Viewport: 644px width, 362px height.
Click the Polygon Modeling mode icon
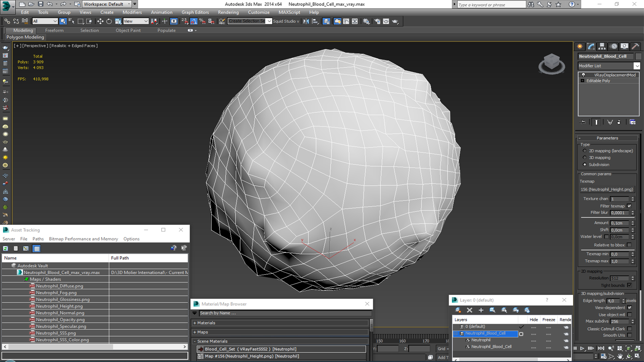[25, 37]
